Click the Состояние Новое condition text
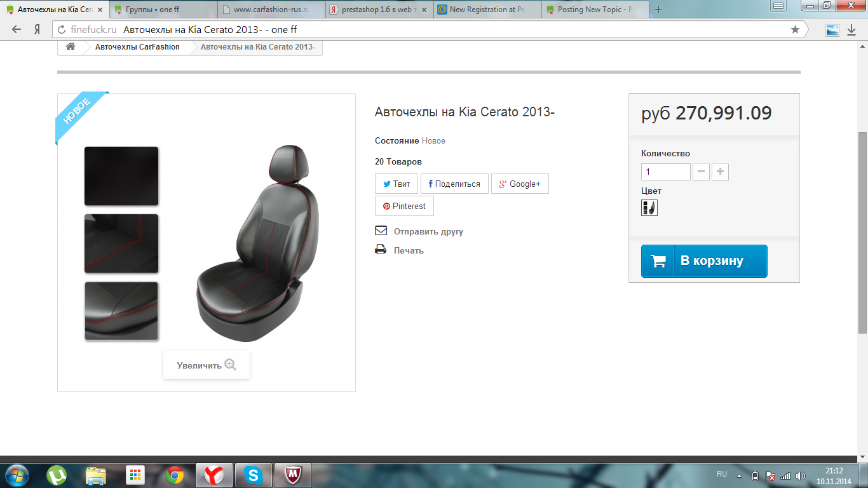868x488 pixels. point(410,140)
